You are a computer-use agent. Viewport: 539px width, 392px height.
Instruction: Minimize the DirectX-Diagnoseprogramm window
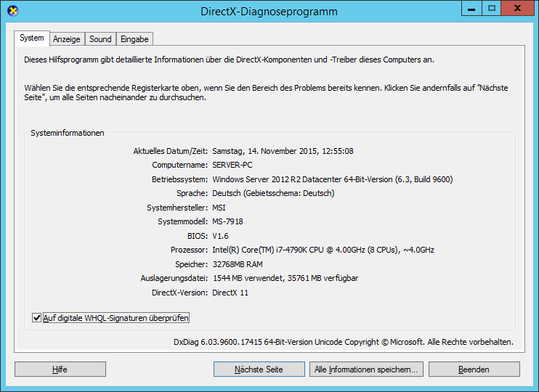pos(471,9)
